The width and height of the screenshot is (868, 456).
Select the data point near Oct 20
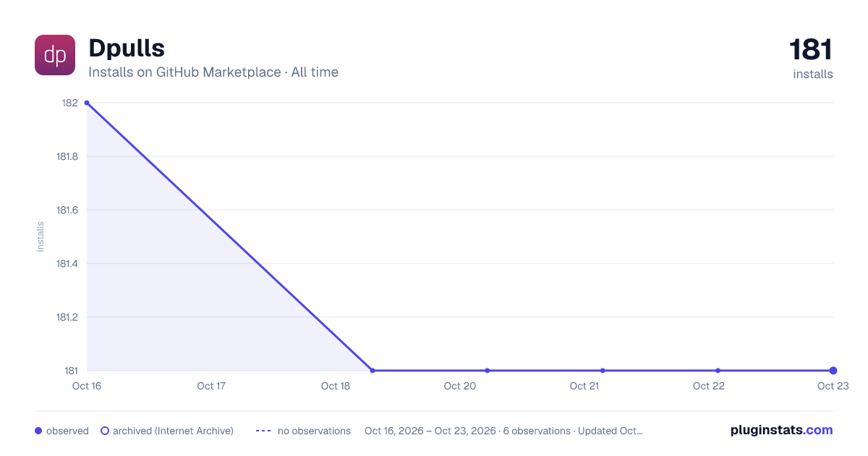tap(488, 371)
